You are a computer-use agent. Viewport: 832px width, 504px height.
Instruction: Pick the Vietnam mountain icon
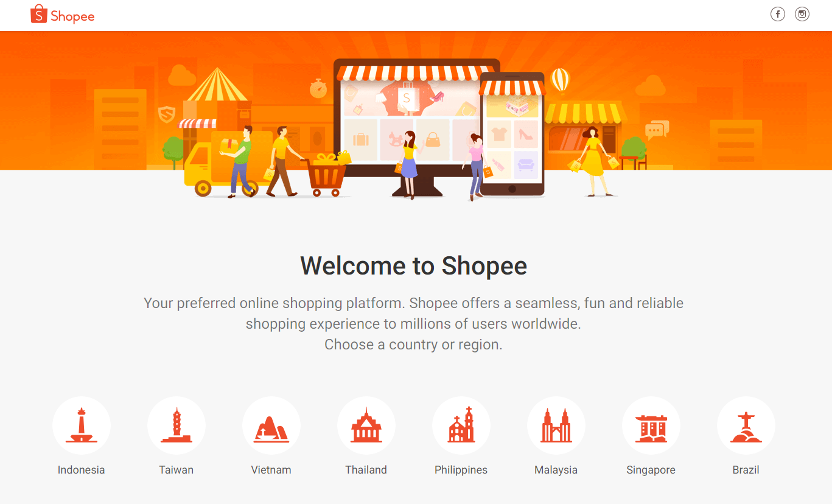271,425
